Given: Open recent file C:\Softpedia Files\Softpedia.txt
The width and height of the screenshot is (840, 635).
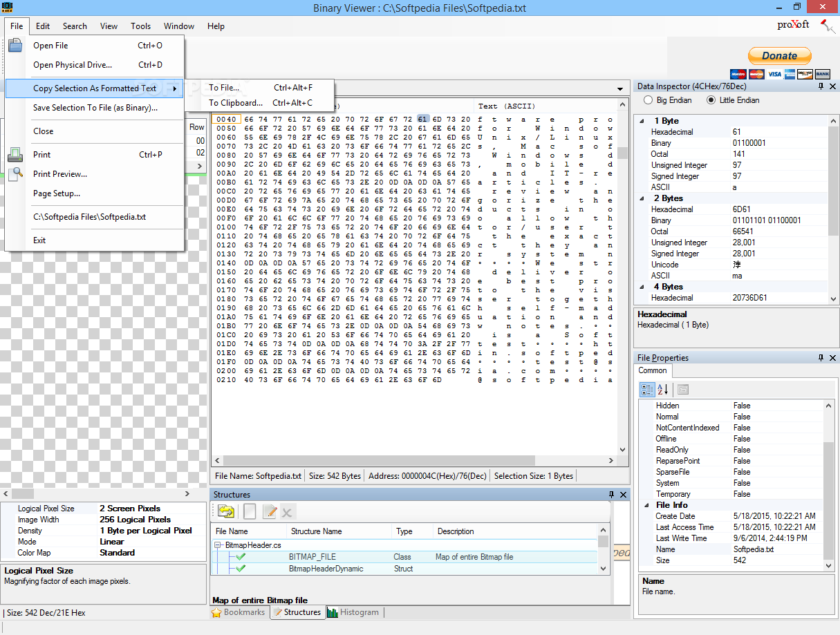Looking at the screenshot, I should point(95,217).
